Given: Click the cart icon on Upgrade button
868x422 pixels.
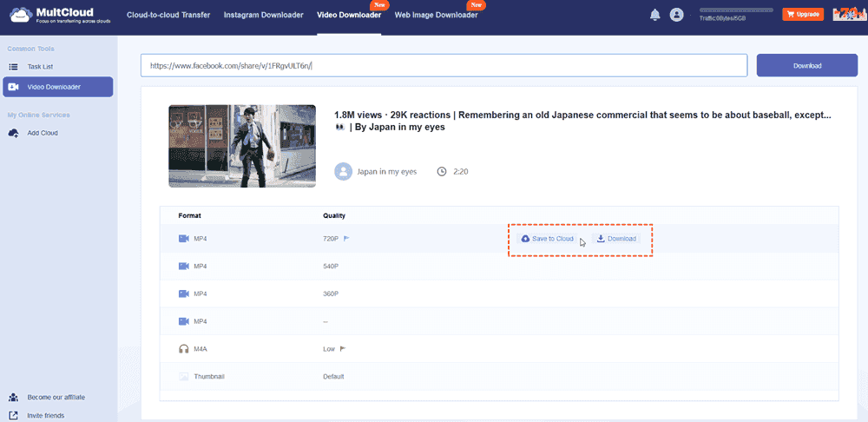Looking at the screenshot, I should pos(791,15).
